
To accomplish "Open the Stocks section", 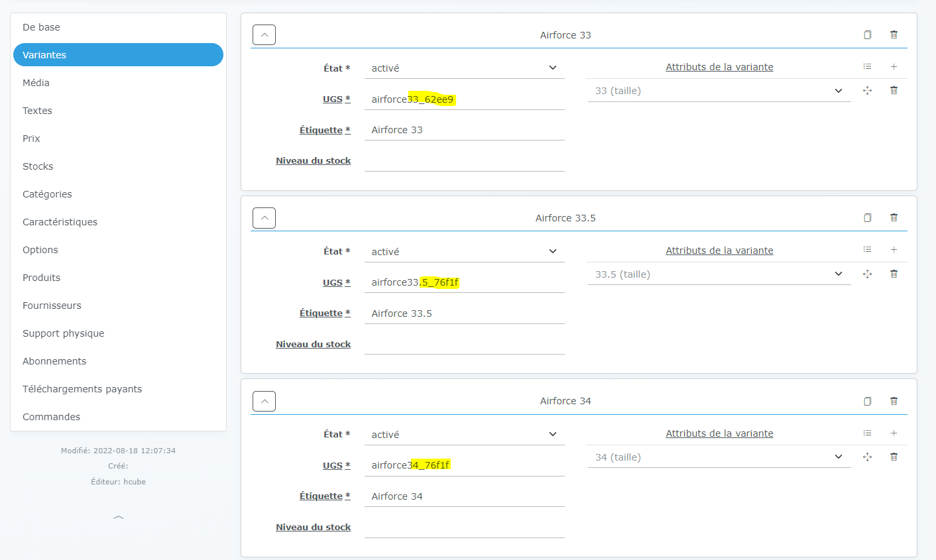I will [118, 166].
